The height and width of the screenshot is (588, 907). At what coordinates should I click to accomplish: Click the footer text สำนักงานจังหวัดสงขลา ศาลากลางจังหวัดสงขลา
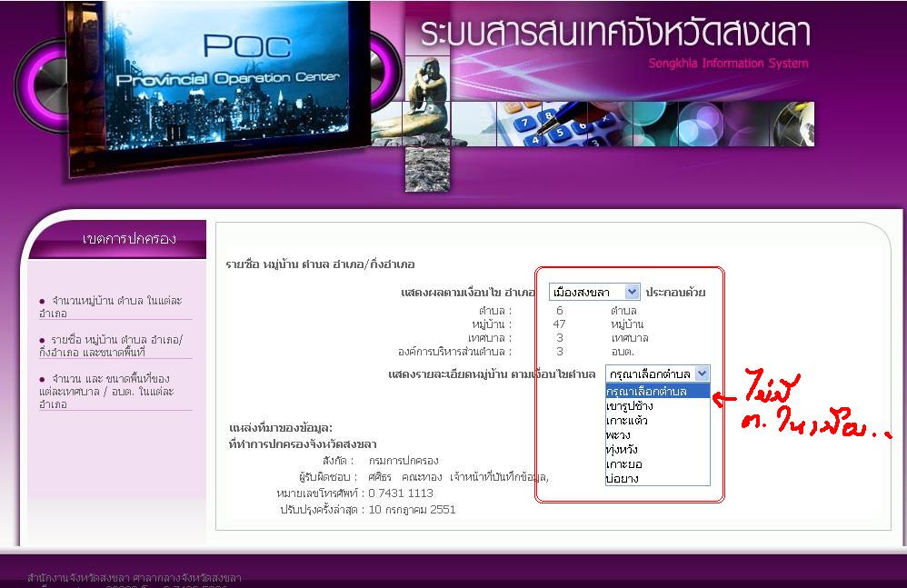tap(135, 578)
